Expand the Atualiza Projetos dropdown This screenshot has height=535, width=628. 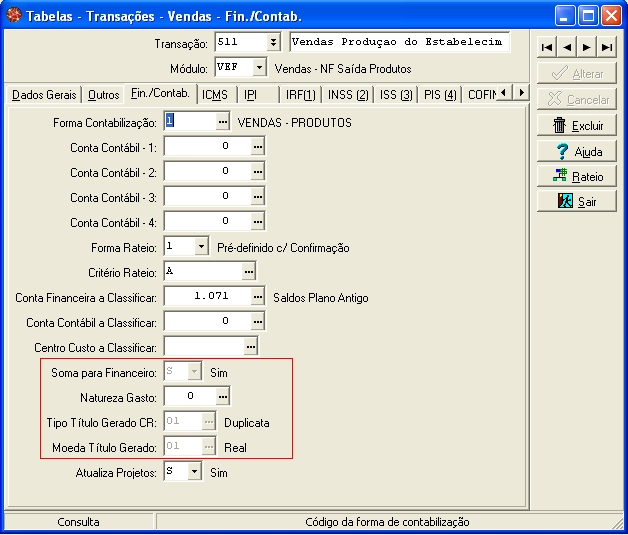click(x=194, y=471)
